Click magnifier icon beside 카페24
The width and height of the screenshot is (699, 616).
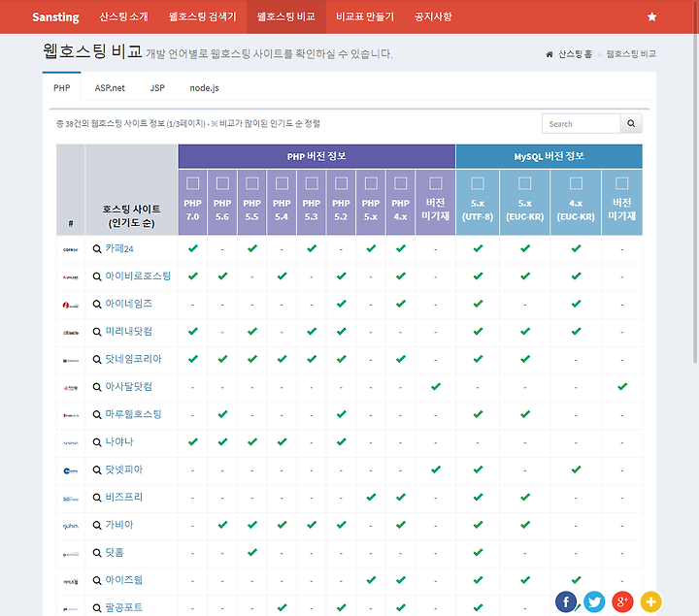tap(97, 249)
